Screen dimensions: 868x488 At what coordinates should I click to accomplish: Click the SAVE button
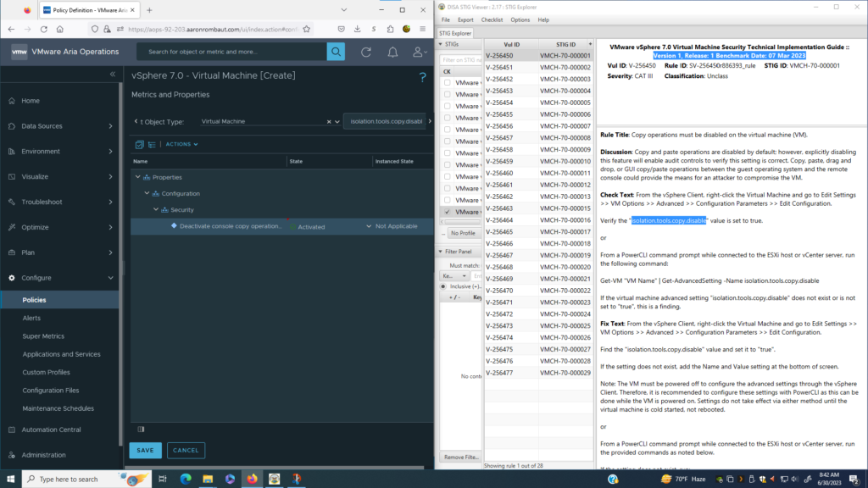(x=145, y=450)
